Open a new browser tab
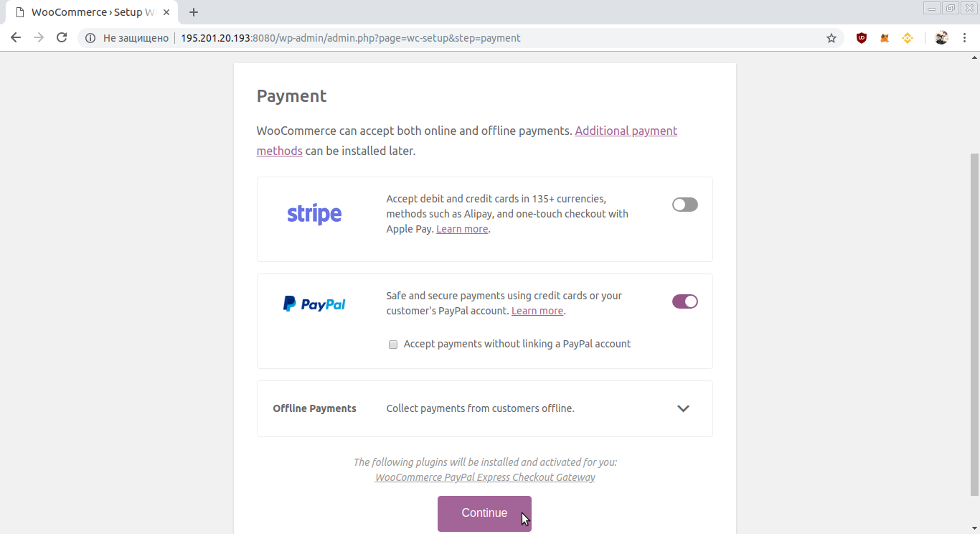This screenshot has height=534, width=980. [194, 12]
